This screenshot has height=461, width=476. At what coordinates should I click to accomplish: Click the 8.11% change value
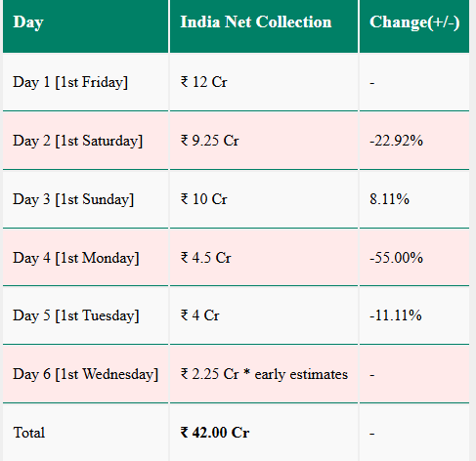point(389,199)
